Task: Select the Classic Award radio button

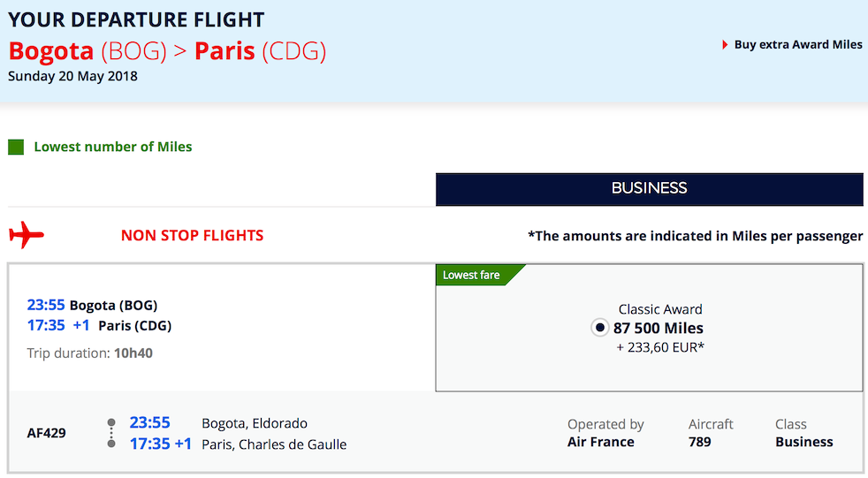Action: click(x=599, y=329)
